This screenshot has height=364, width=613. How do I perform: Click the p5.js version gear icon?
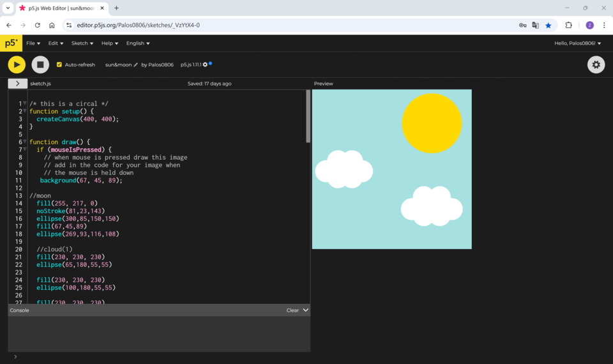coord(205,65)
